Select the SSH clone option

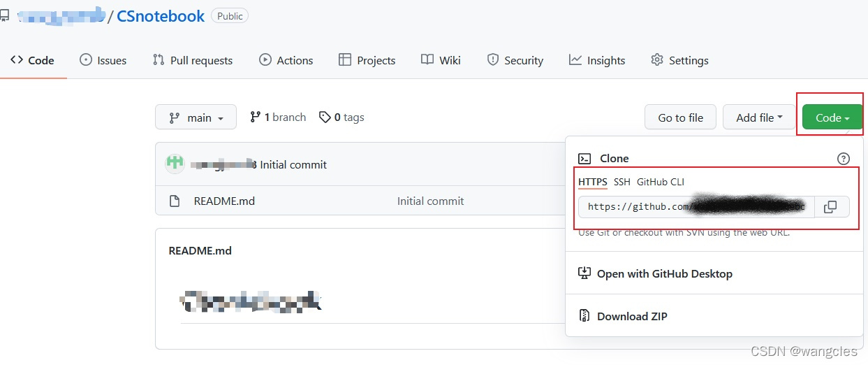coord(622,182)
